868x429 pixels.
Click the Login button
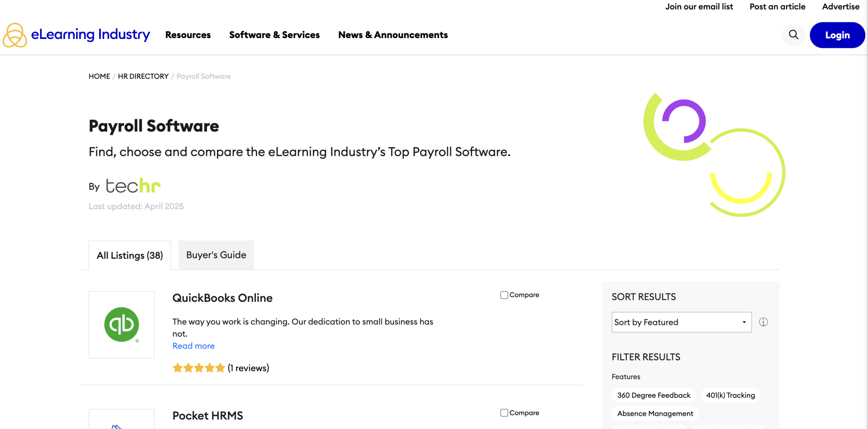(837, 35)
